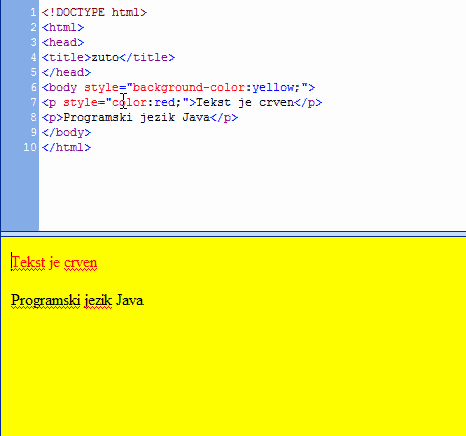The image size is (466, 436).
Task: Place cursor in DOCTYPE html declaration
Action: (x=94, y=12)
